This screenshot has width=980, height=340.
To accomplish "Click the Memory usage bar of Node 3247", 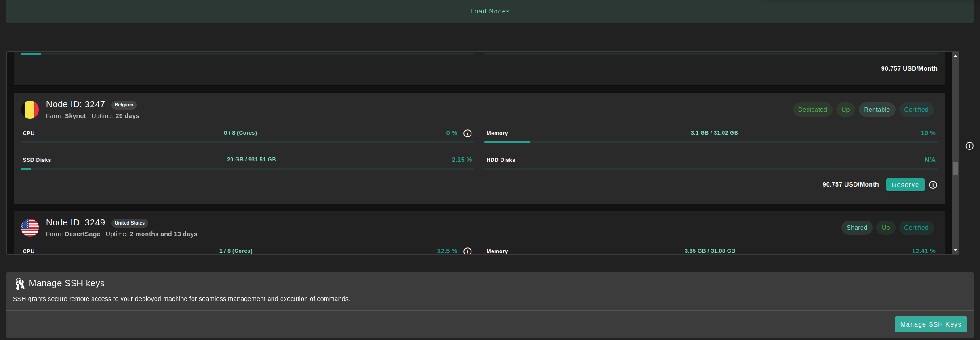I will click(x=711, y=142).
